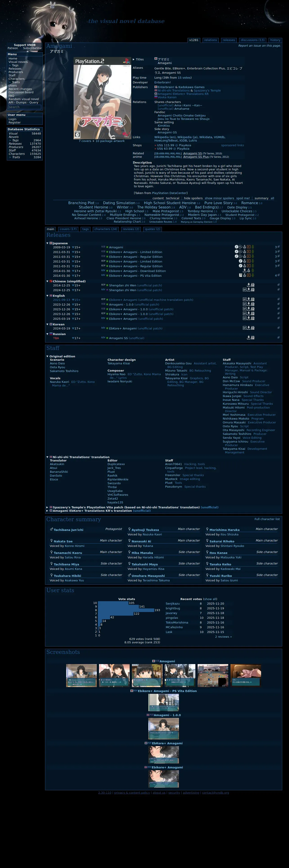Open 'Visual novels' in the sidebar menu
The width and height of the screenshot is (289, 868).
point(18,62)
